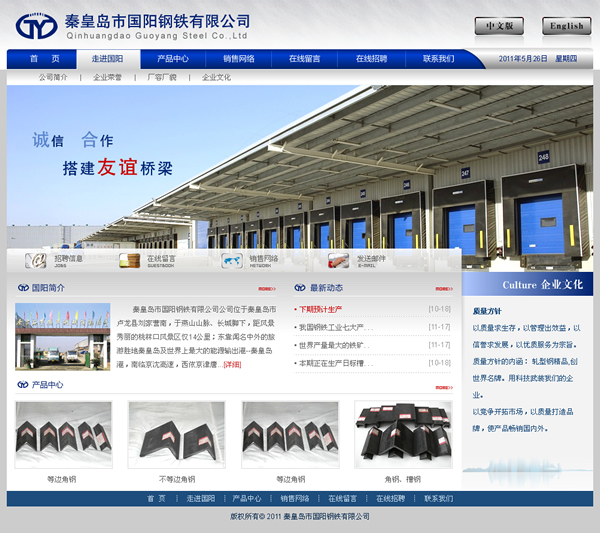The image size is (600, 533).
Task: Select 联系我们 in the top navigation bar
Action: click(x=438, y=59)
